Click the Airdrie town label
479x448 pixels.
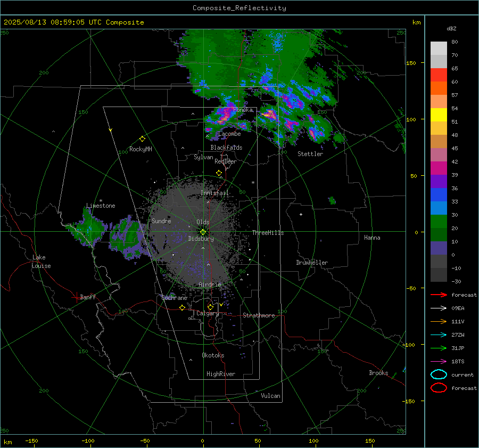(210, 284)
